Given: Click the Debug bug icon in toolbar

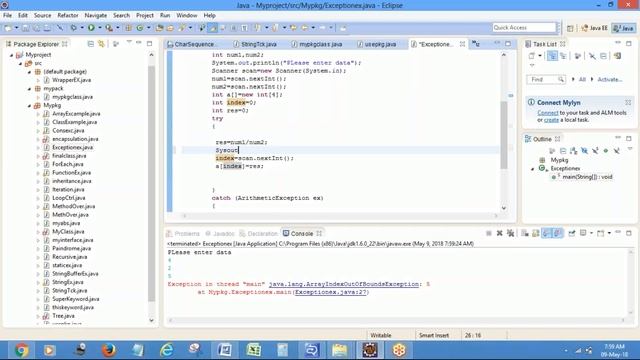Looking at the screenshot, I should (74, 28).
